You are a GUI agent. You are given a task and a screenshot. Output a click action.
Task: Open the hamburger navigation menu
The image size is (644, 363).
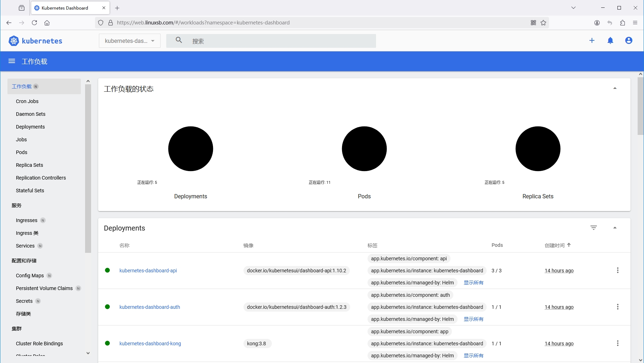tap(12, 61)
